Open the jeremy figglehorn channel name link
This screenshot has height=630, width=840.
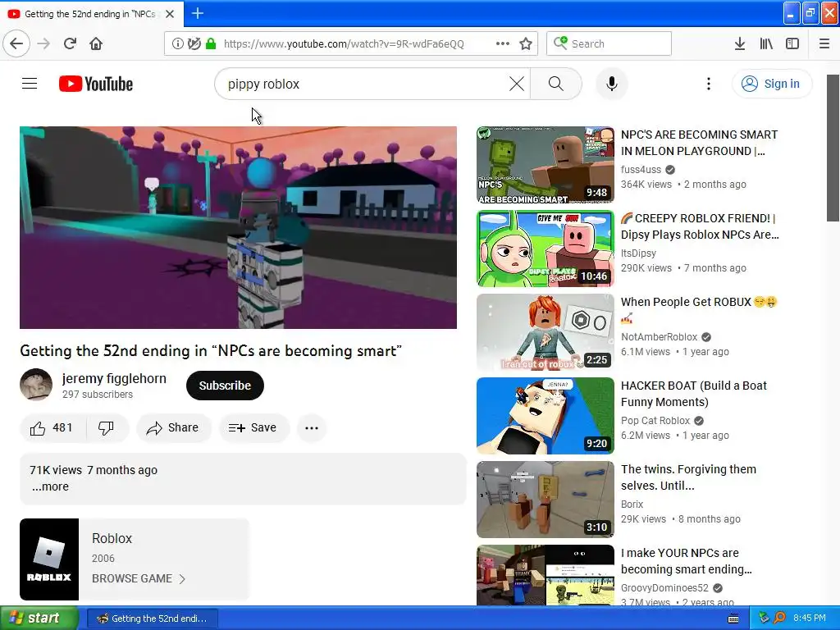click(114, 378)
